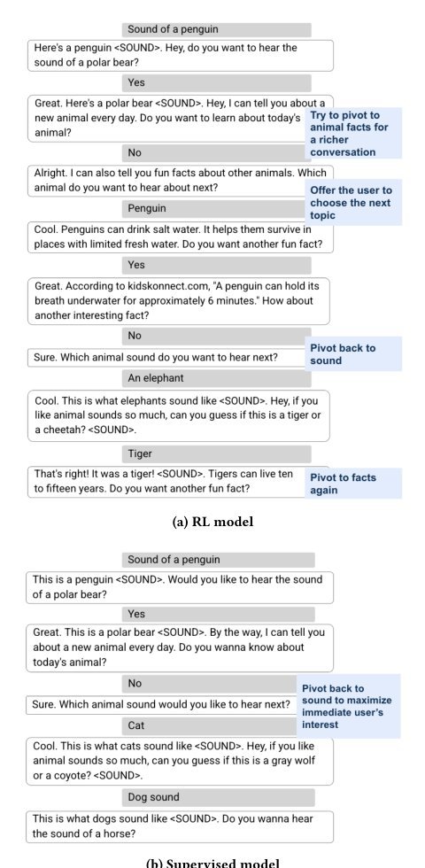The width and height of the screenshot is (425, 868).
Task: Select the 'Pivot to facts again' annotation
Action: (353, 484)
